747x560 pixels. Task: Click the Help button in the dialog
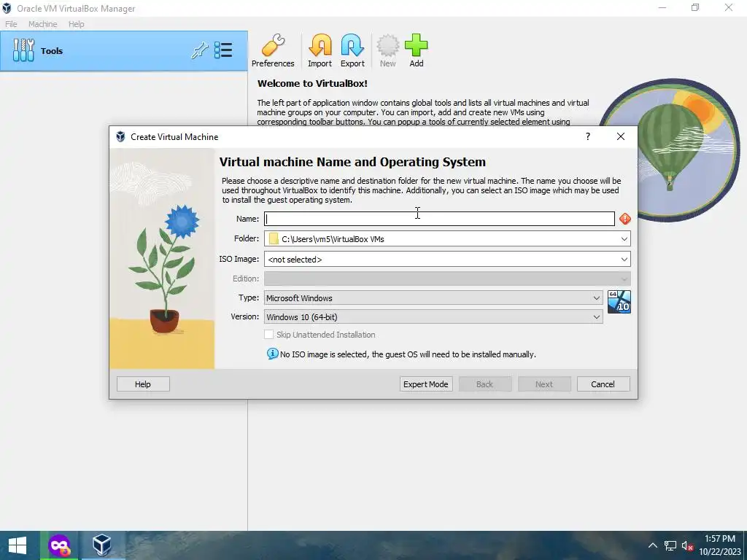(143, 384)
